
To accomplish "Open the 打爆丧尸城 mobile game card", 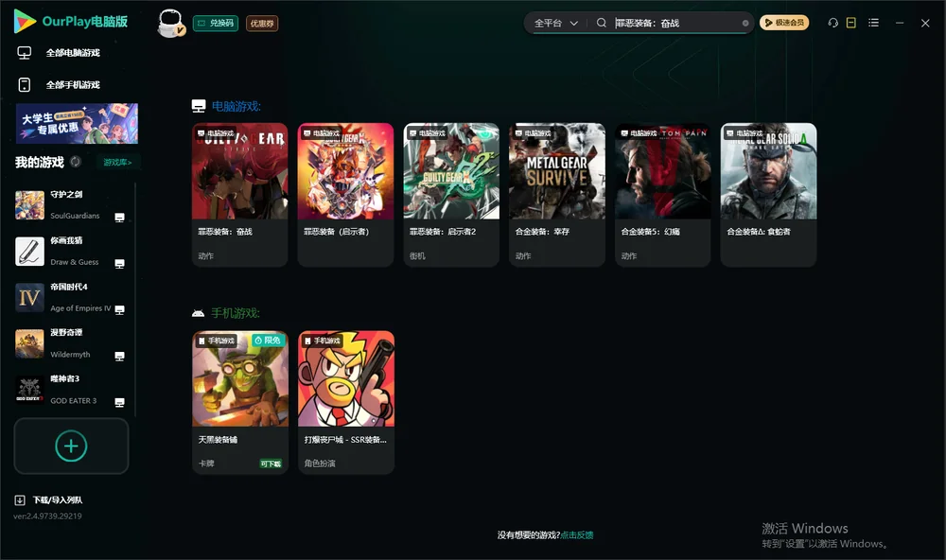I will tap(345, 402).
